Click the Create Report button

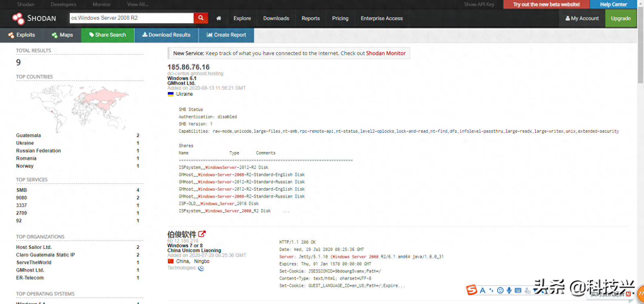[226, 35]
